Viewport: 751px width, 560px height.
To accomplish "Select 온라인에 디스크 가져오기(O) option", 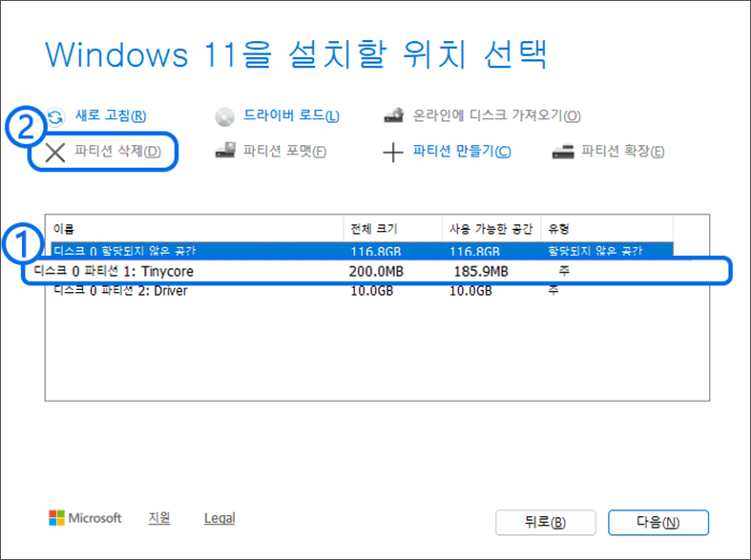I will tap(496, 115).
